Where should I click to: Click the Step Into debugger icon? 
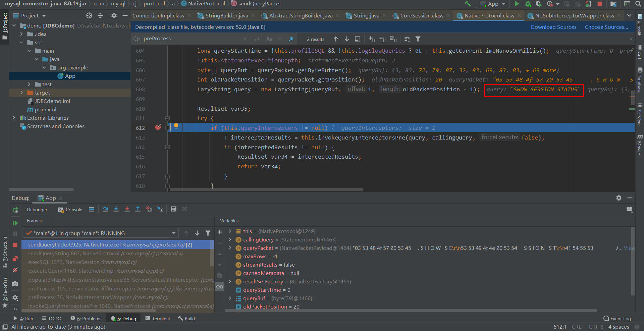coord(116,209)
